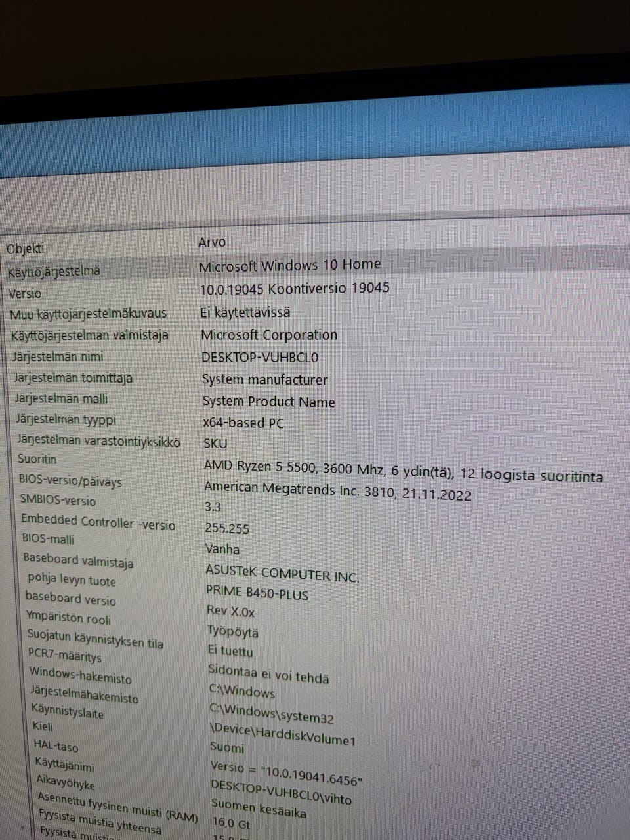The image size is (630, 840).
Task: Select the Fyysistä muistia yhteensä row
Action: 100,822
